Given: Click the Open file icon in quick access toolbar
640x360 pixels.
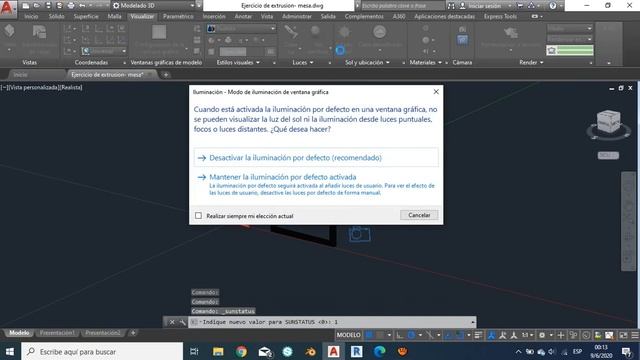Looking at the screenshot, I should [x=37, y=6].
